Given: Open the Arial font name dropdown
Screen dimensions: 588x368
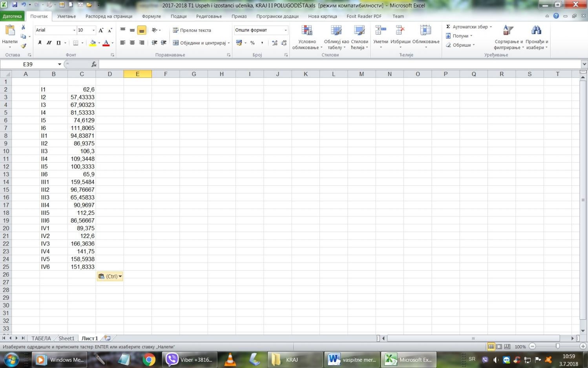Looking at the screenshot, I should coord(74,30).
